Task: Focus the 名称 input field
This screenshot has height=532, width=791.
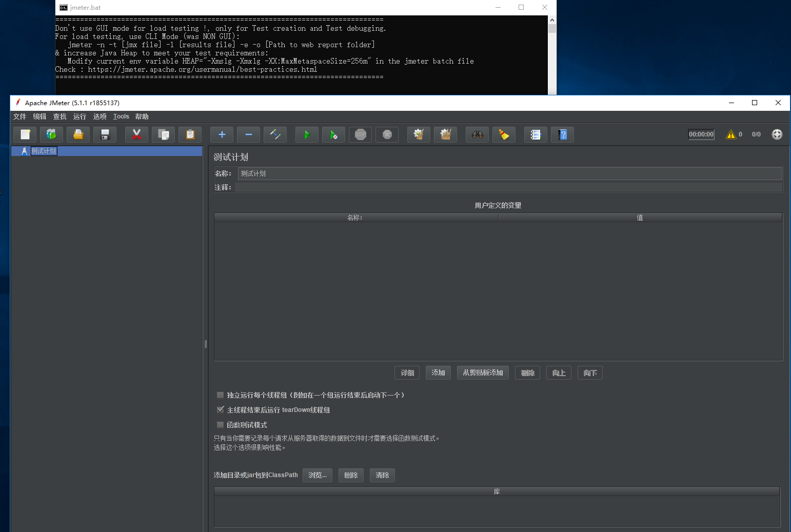Action: tap(510, 173)
